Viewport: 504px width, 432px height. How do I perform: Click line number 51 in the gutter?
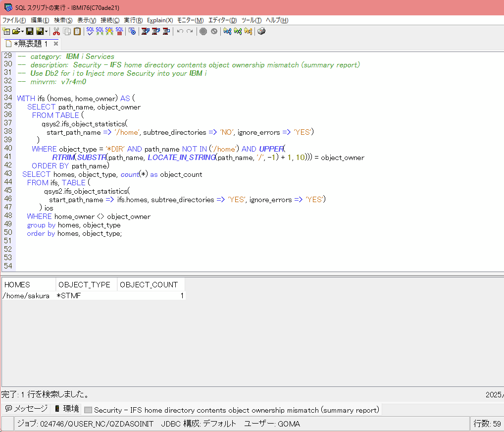pos(8,241)
